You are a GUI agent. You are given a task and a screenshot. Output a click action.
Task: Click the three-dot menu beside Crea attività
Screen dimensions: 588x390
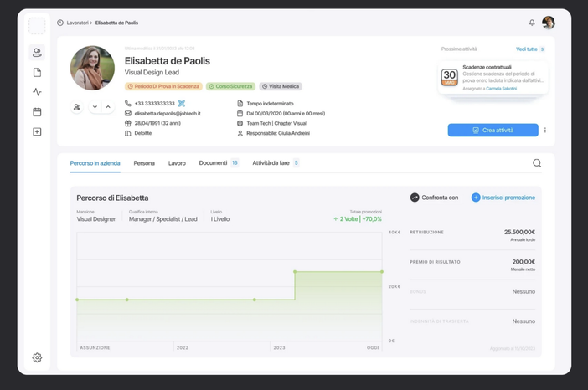(x=545, y=131)
